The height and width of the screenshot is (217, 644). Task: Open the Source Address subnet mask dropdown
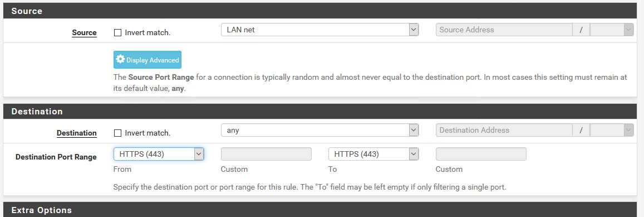pos(612,30)
